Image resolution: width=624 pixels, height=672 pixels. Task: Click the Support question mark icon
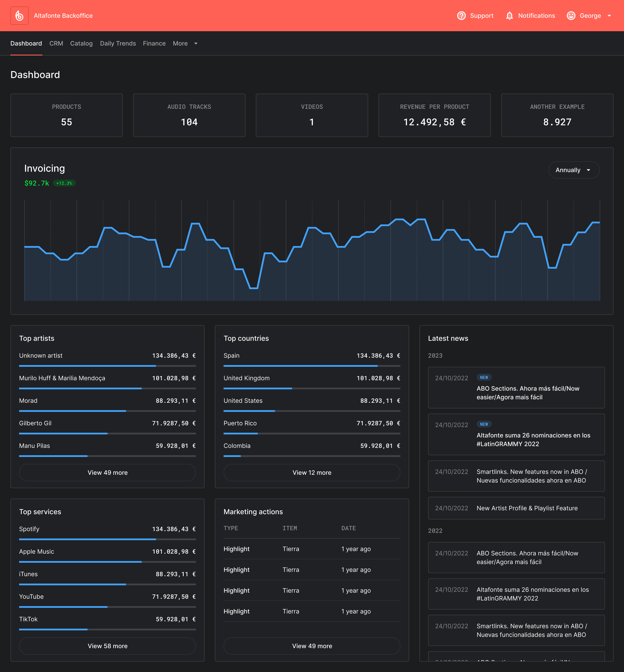click(461, 16)
